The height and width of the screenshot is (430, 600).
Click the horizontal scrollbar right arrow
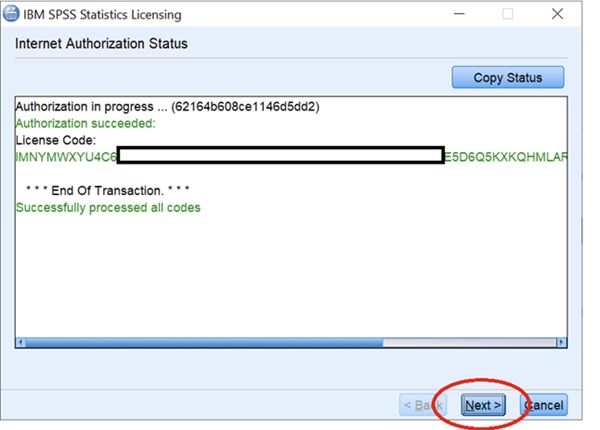click(561, 342)
